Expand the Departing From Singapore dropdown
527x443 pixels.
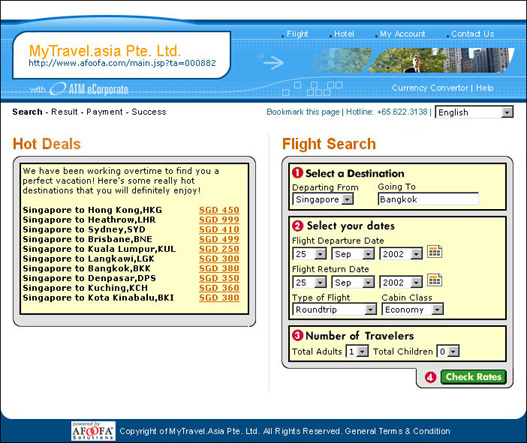(x=323, y=199)
